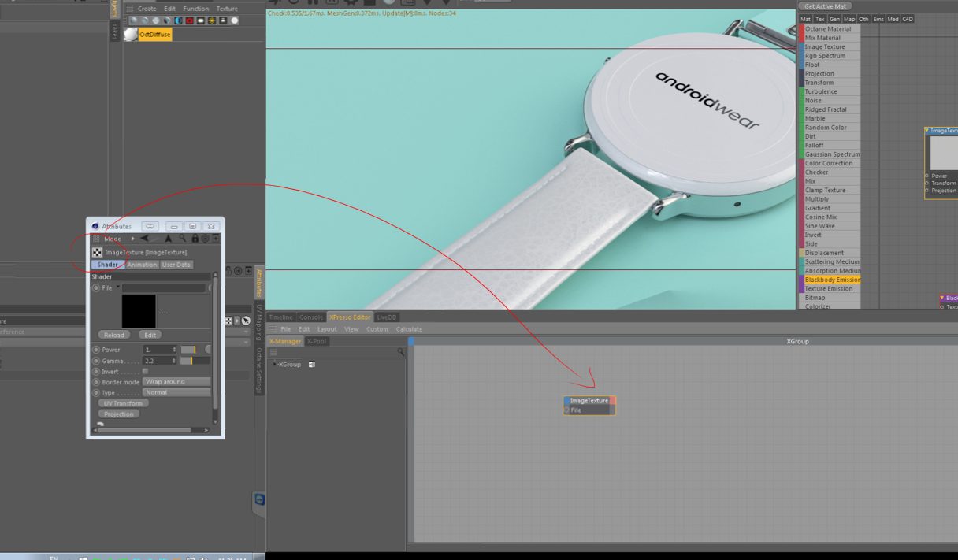958x560 pixels.
Task: Click the Power value stepper
Action: 174,350
